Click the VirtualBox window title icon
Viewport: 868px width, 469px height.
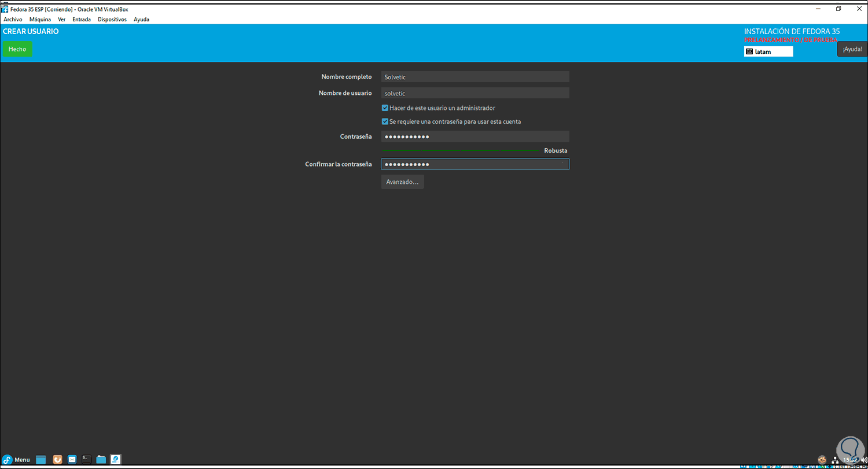click(x=5, y=9)
